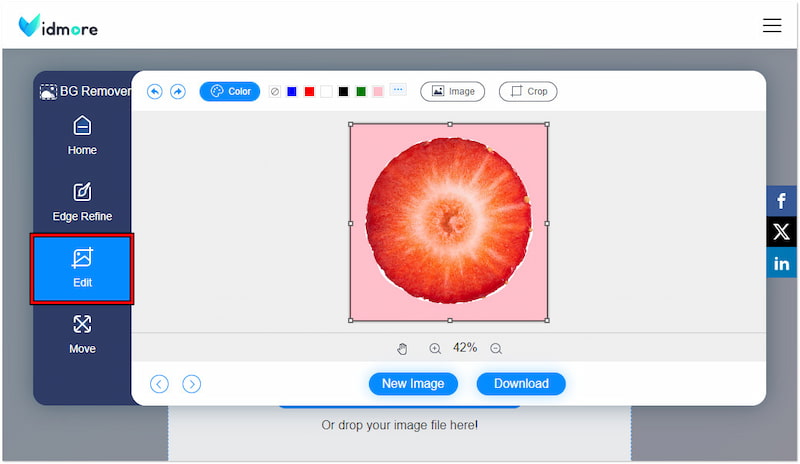Screen dimensions: 800x464
Task: Zoom in with the magnifier plus icon
Action: (x=435, y=348)
